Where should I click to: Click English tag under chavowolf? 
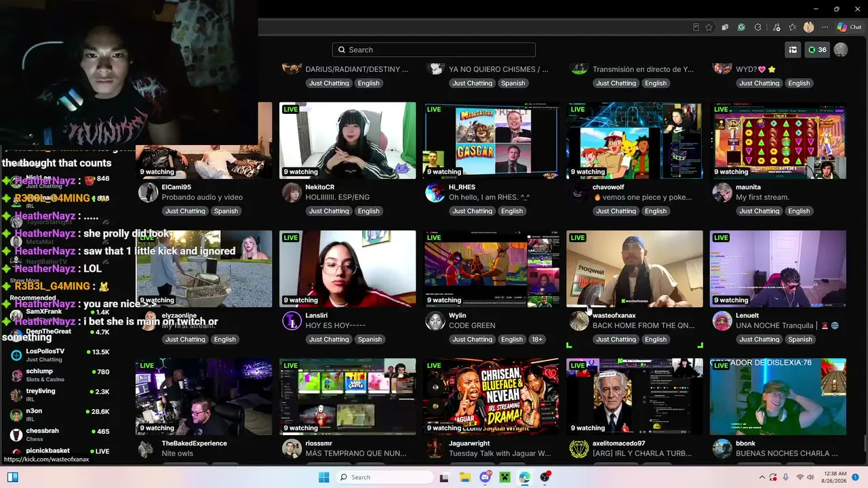point(656,211)
